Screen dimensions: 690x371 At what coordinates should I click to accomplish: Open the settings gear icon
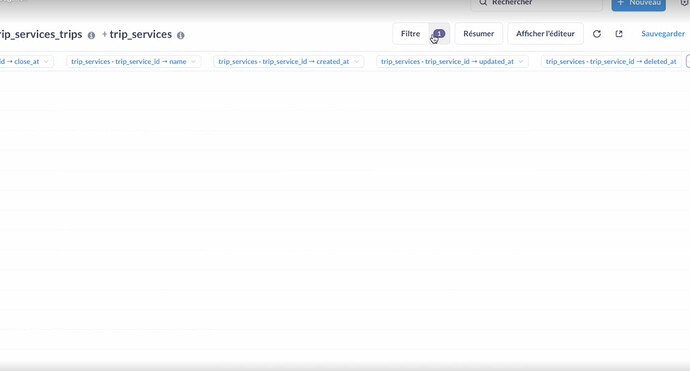click(685, 2)
